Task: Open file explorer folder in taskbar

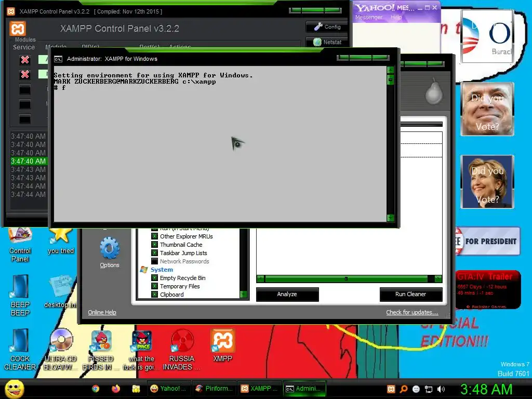Action: tap(136, 389)
